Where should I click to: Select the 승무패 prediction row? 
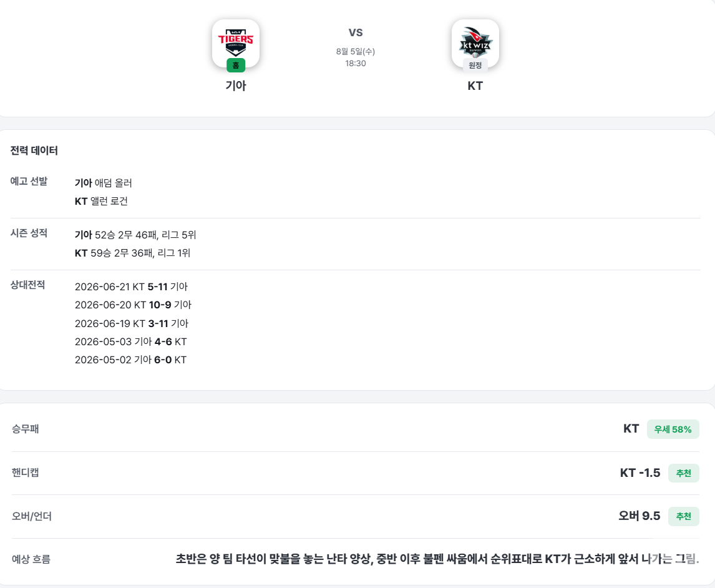[x=356, y=429]
